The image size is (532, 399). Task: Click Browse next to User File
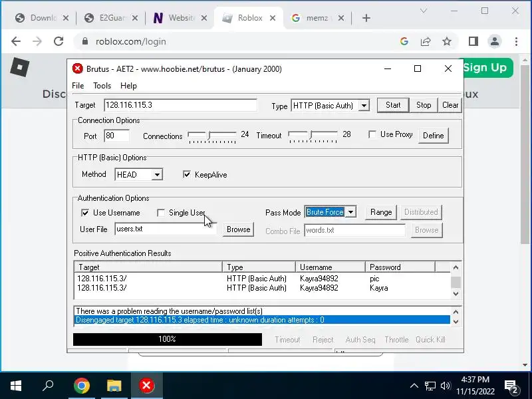pyautogui.click(x=238, y=229)
